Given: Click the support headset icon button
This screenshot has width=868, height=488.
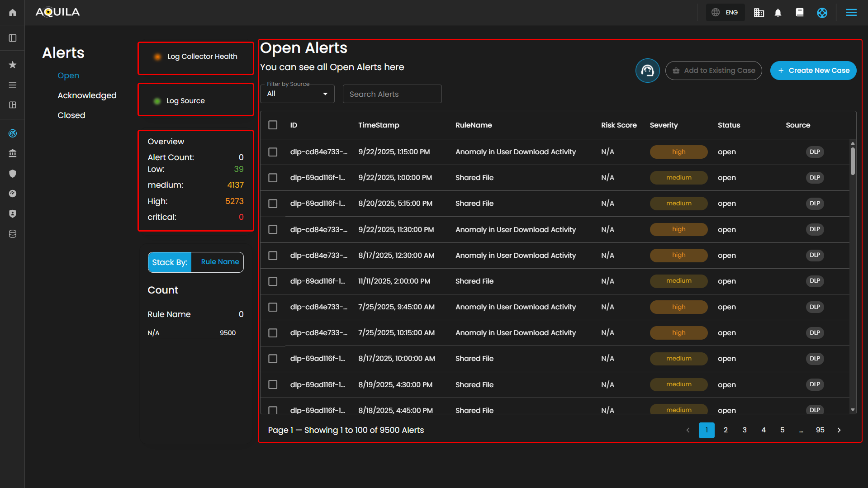Looking at the screenshot, I should pos(647,71).
